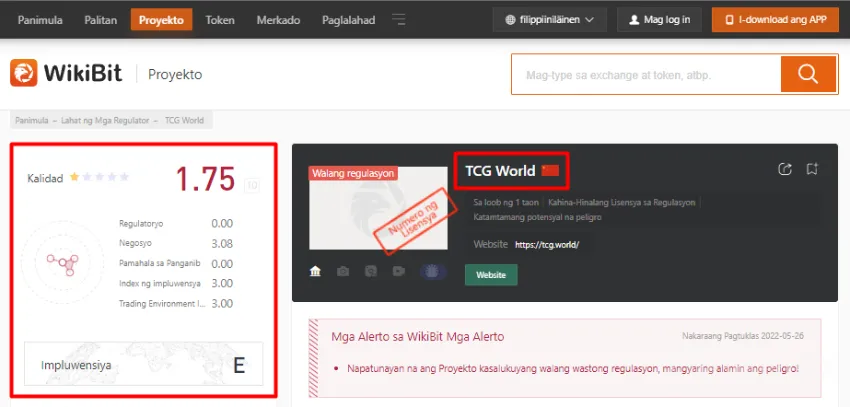The image size is (850, 407).
Task: Click the bookmark add icon
Action: (812, 169)
